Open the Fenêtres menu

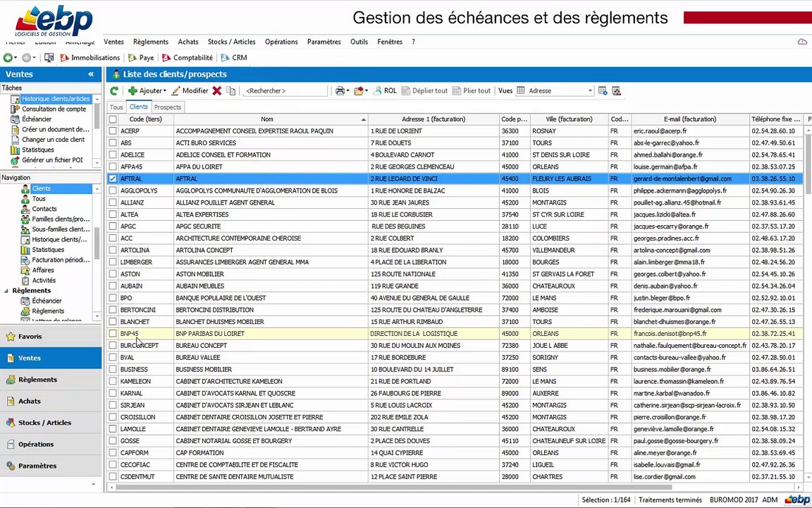click(389, 42)
